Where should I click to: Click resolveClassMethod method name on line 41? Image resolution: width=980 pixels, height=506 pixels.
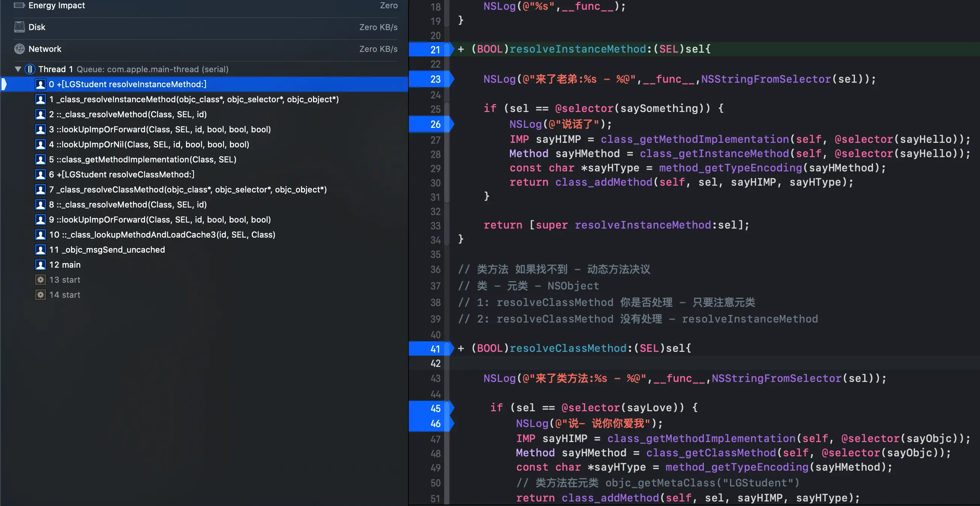pyautogui.click(x=568, y=348)
